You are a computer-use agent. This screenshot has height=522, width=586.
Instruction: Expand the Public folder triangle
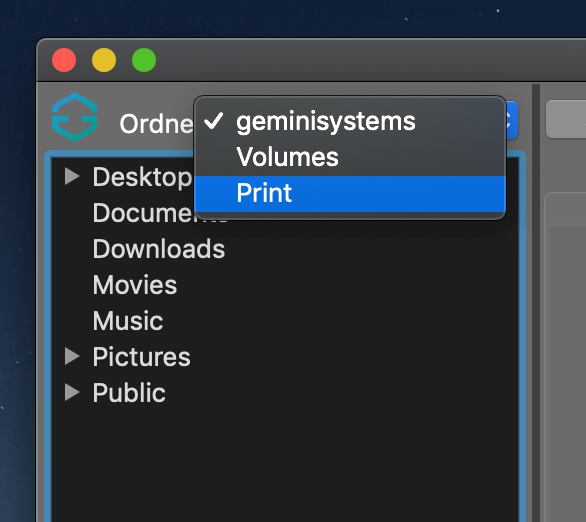72,392
